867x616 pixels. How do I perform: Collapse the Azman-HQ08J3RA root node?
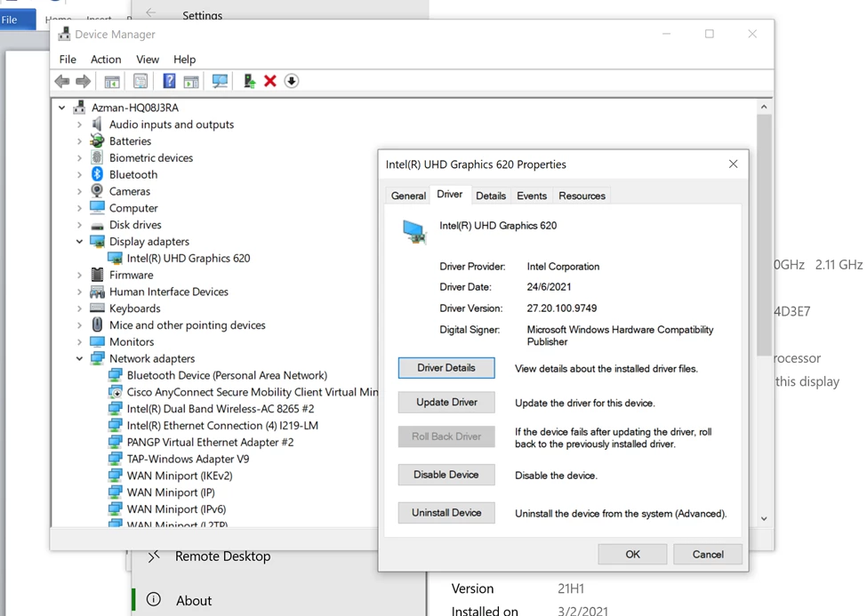(x=62, y=108)
